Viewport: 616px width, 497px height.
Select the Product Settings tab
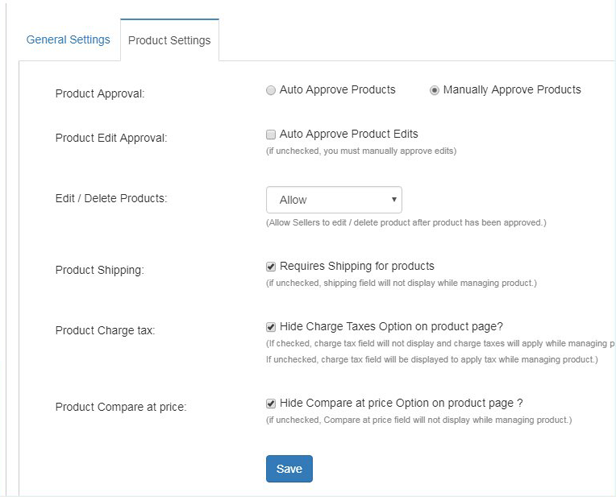pyautogui.click(x=169, y=41)
